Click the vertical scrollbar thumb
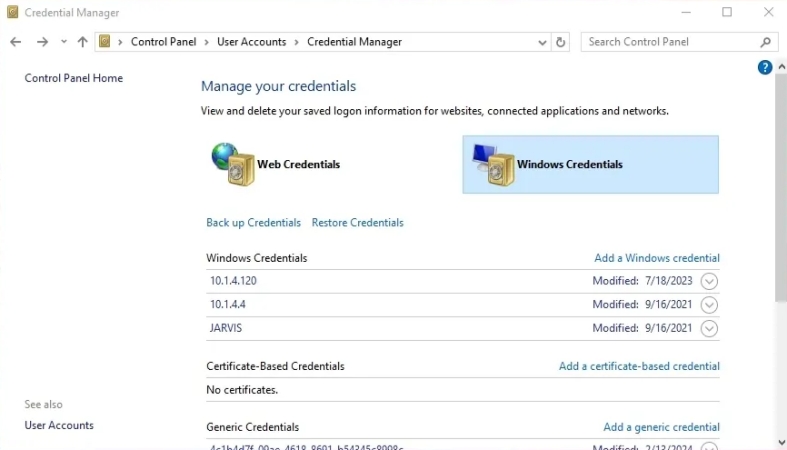Screen dimensions: 787x450 point(781,188)
